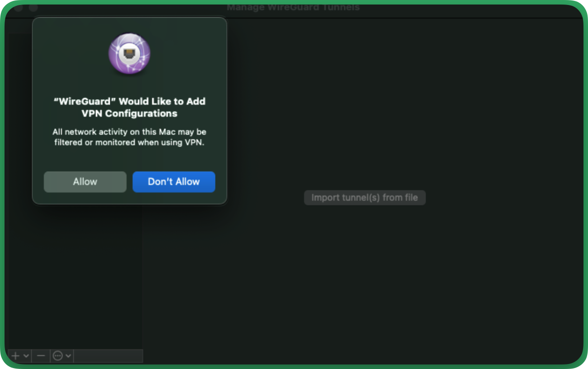Click the circled ellipsis actions icon
The width and height of the screenshot is (588, 369).
(x=57, y=356)
